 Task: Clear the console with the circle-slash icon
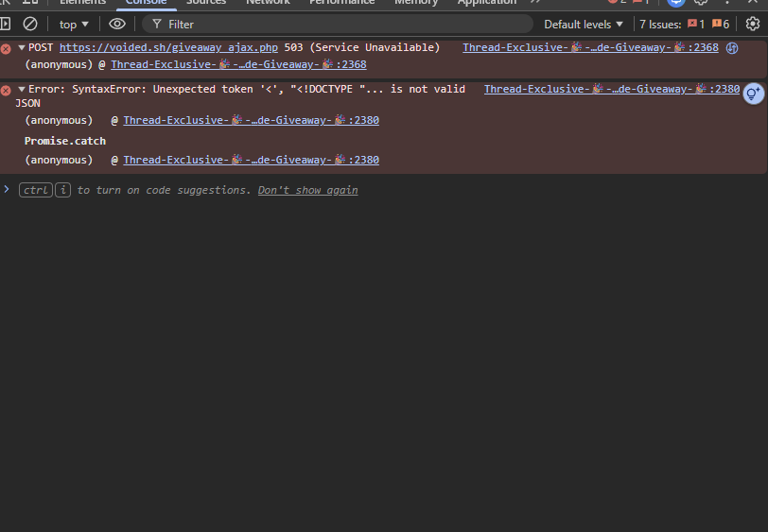tap(30, 24)
